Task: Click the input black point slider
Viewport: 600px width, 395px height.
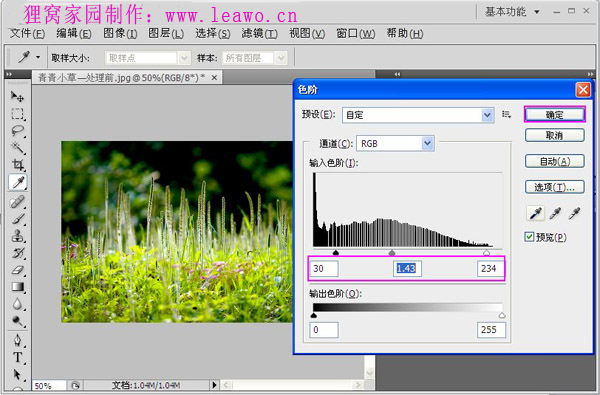Action: [x=336, y=253]
